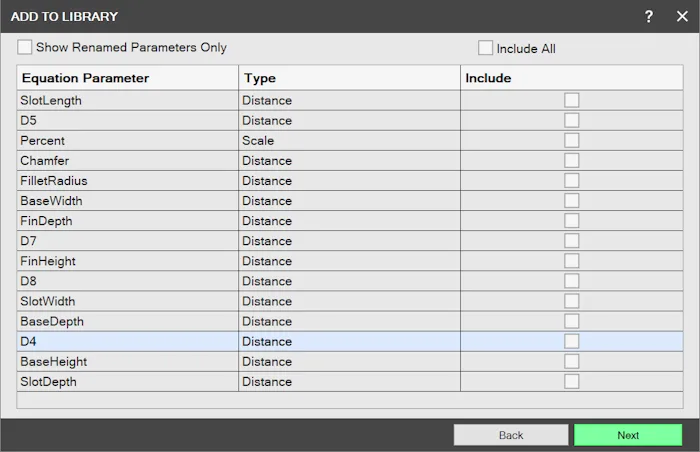Go back with the Back button
This screenshot has width=700, height=452.
pos(511,435)
